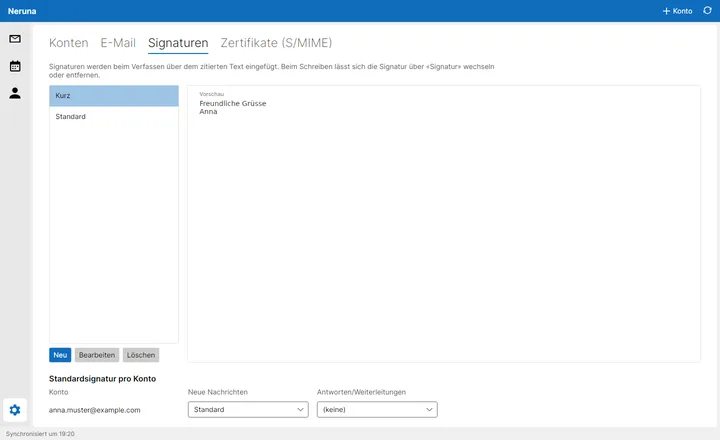Open the Neue Nachrichten signature dropdown
This screenshot has height=440, width=720.
(248, 410)
